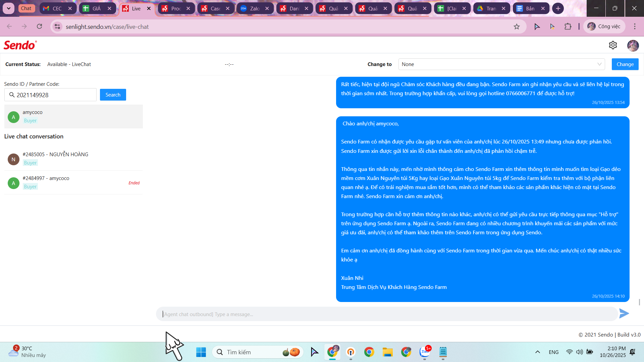Viewport: 644px width, 362px height.
Task: Reload the live-chat page
Action: pyautogui.click(x=40, y=26)
